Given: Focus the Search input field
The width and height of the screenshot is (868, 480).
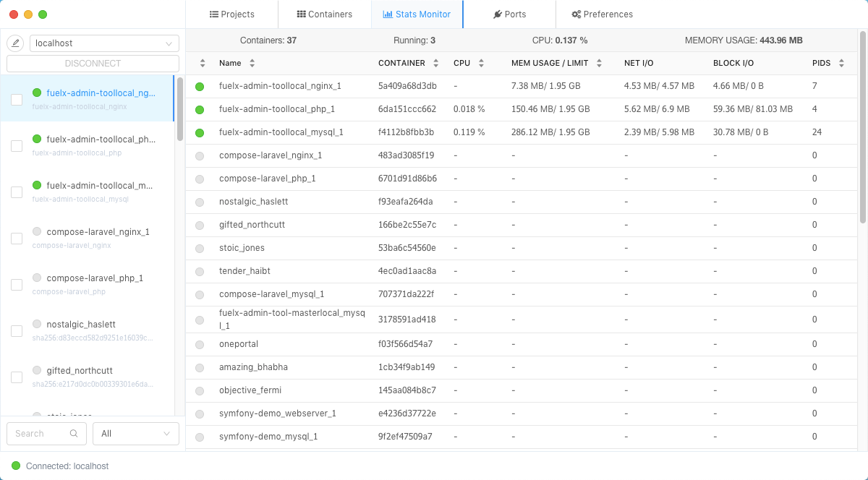Looking at the screenshot, I should 41,434.
